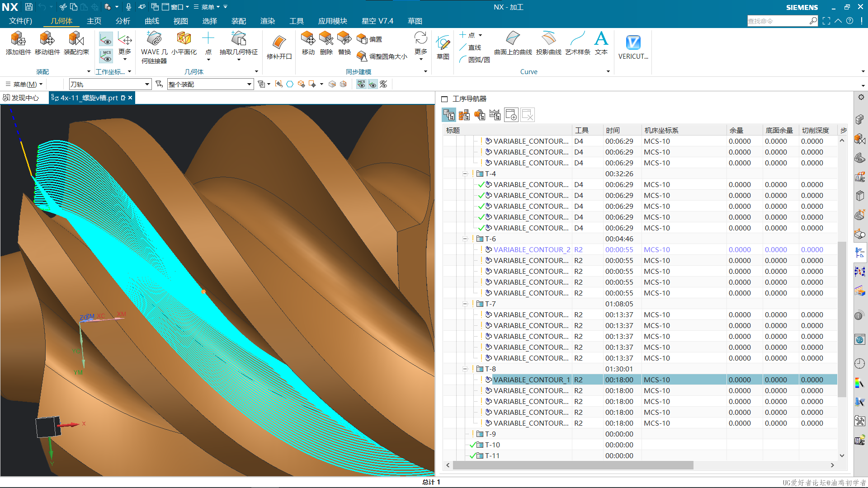Image resolution: width=868 pixels, height=488 pixels.
Task: Click the Patch Opening (修补开口) icon
Action: pos(279,42)
